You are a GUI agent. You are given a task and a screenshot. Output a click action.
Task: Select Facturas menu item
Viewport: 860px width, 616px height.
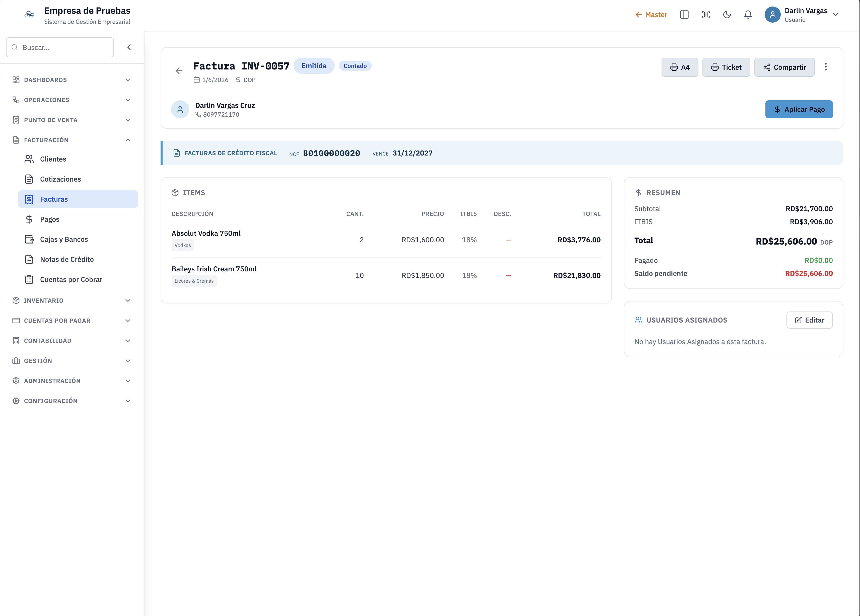78,199
